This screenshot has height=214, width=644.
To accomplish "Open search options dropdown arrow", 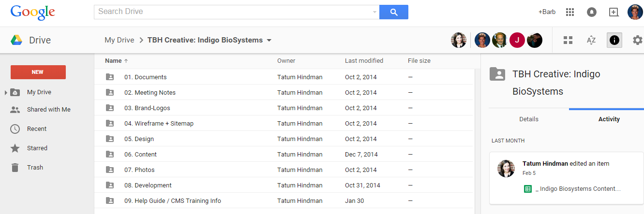I will [x=375, y=12].
